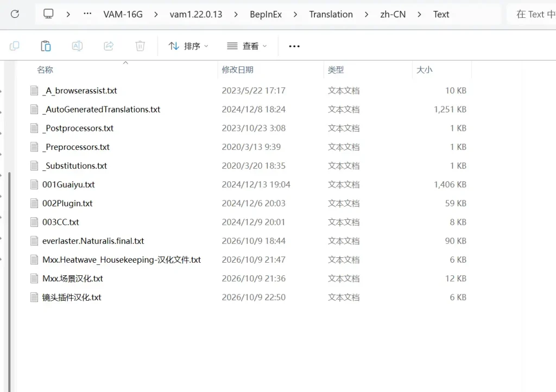Click the Refresh icon in address bar

pyautogui.click(x=15, y=14)
